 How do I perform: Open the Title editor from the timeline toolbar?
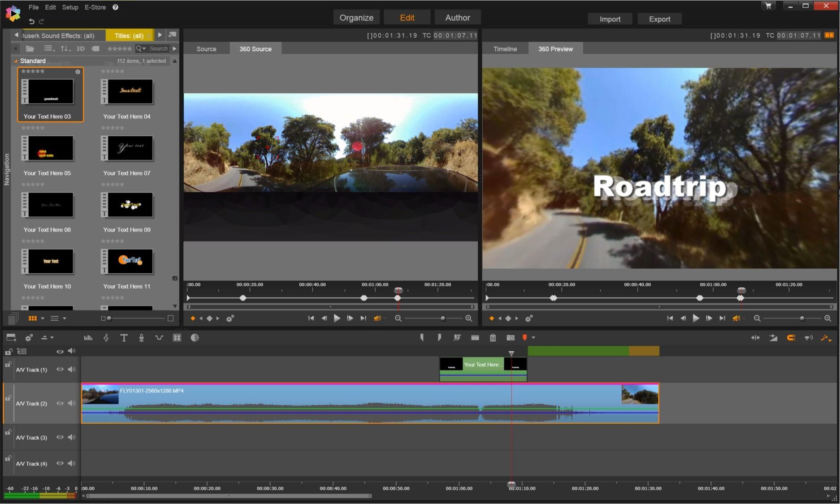124,338
